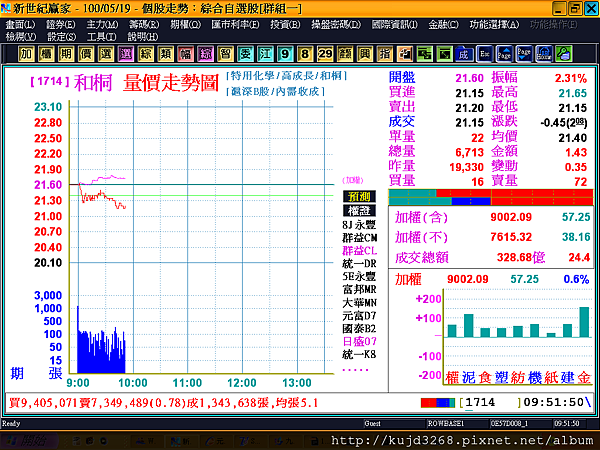Click the 類 category toolbar icon

pos(165,54)
